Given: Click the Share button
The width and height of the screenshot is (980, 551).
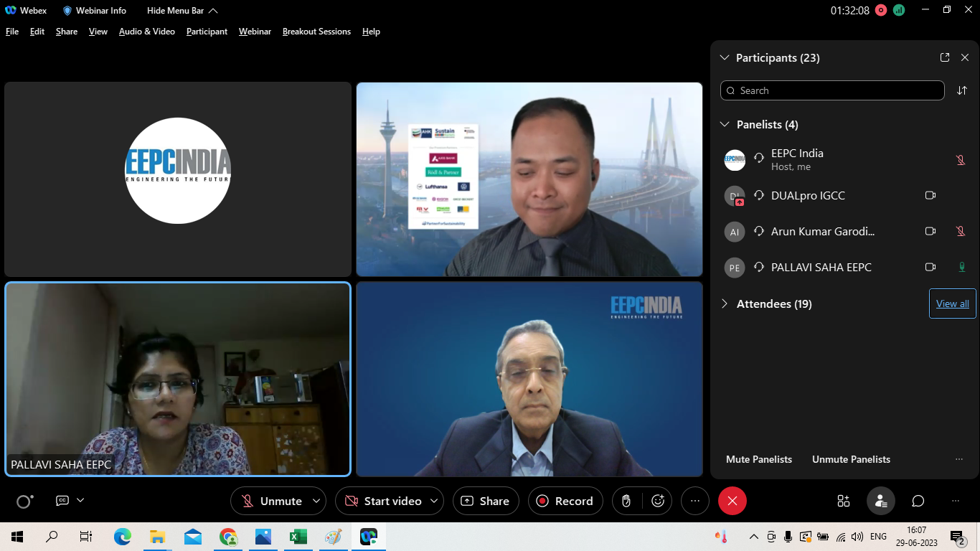Looking at the screenshot, I should [x=486, y=501].
